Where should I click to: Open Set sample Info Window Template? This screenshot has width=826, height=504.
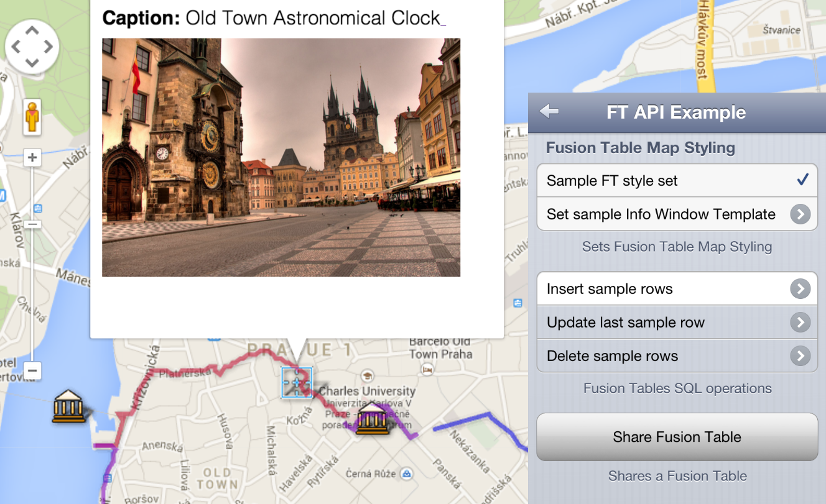pos(677,214)
